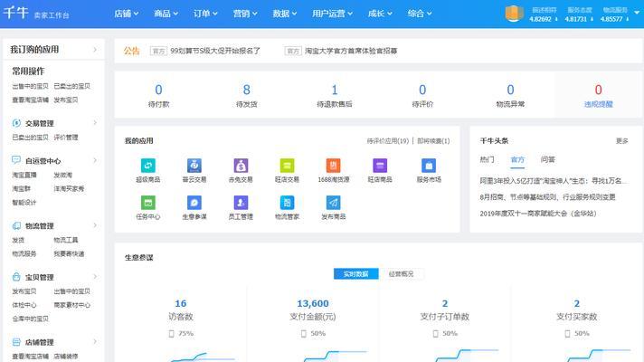Open 待评价应用(19) link
Image resolution: width=644 pixels, height=362 pixels.
pyautogui.click(x=388, y=141)
